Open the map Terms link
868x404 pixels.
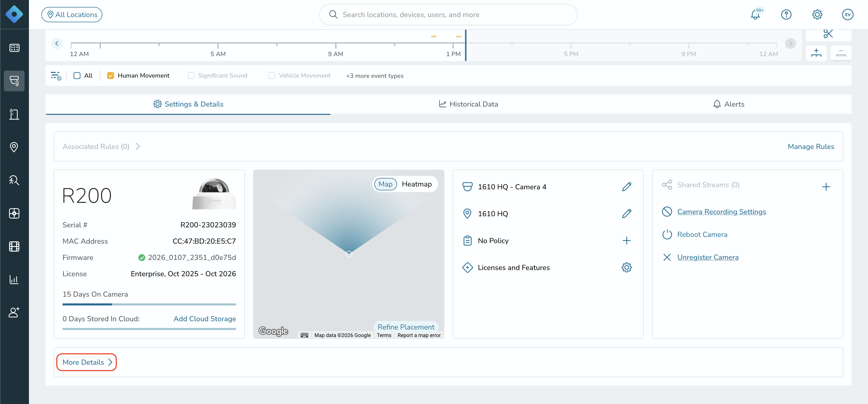(x=384, y=335)
